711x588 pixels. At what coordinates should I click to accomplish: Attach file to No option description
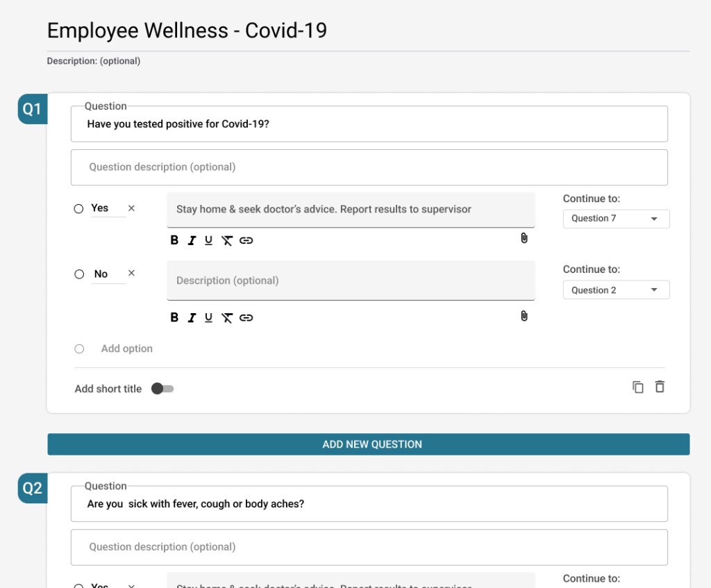[524, 316]
